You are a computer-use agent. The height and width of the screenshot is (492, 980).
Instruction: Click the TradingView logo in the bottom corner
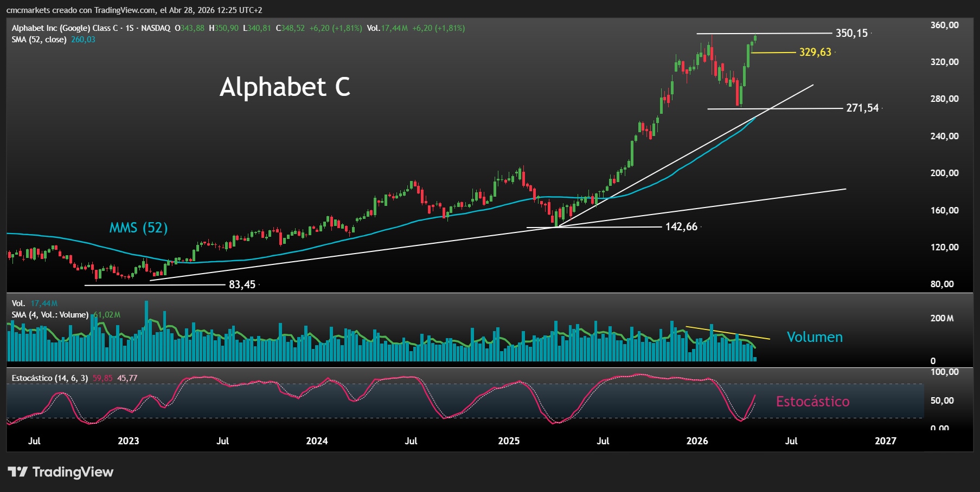[x=60, y=472]
